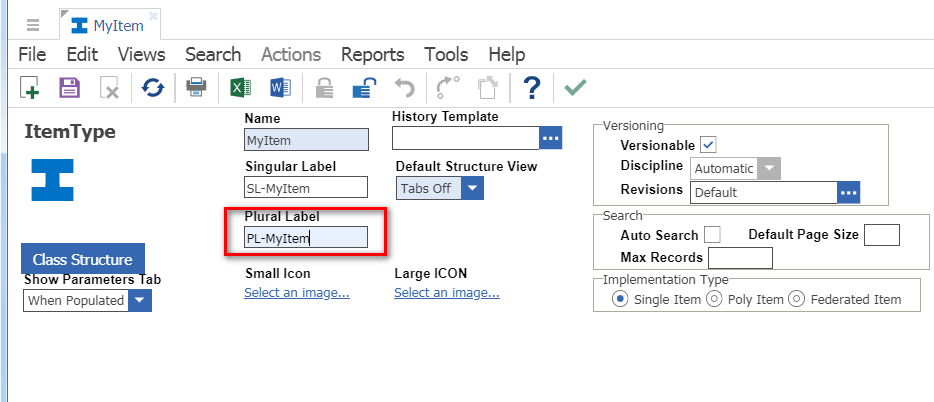Image resolution: width=934 pixels, height=402 pixels.
Task: Open the Edit menu
Action: pos(82,55)
